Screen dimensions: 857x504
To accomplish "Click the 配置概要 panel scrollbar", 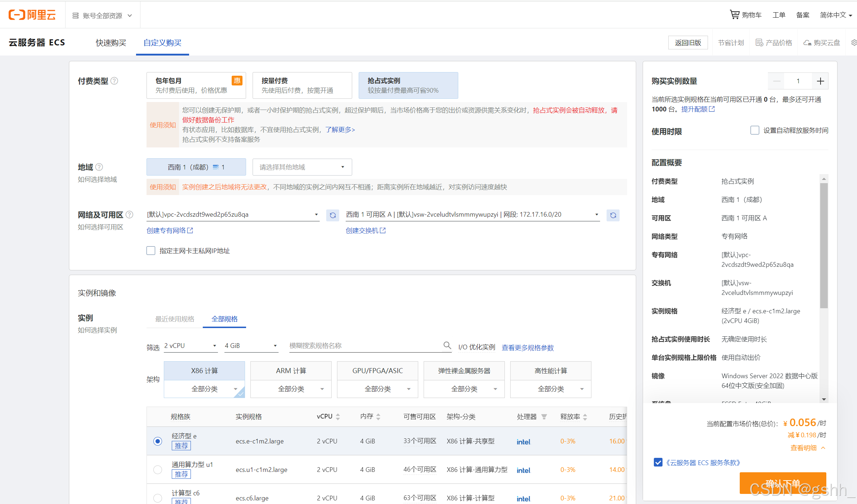I will coord(824,245).
